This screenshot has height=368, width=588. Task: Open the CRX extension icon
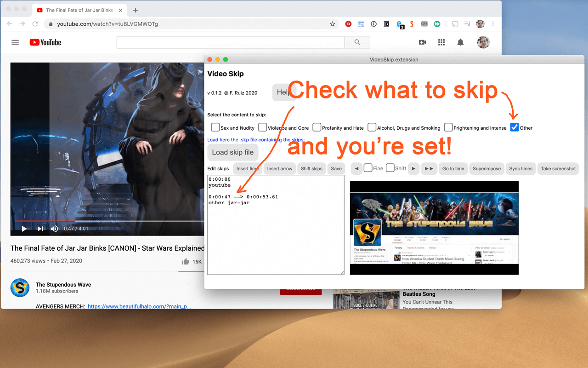pos(424,23)
